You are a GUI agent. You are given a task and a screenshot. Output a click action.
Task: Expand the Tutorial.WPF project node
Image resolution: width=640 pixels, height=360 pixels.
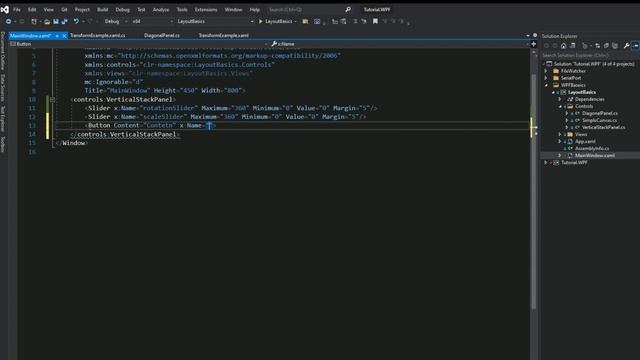click(x=546, y=162)
